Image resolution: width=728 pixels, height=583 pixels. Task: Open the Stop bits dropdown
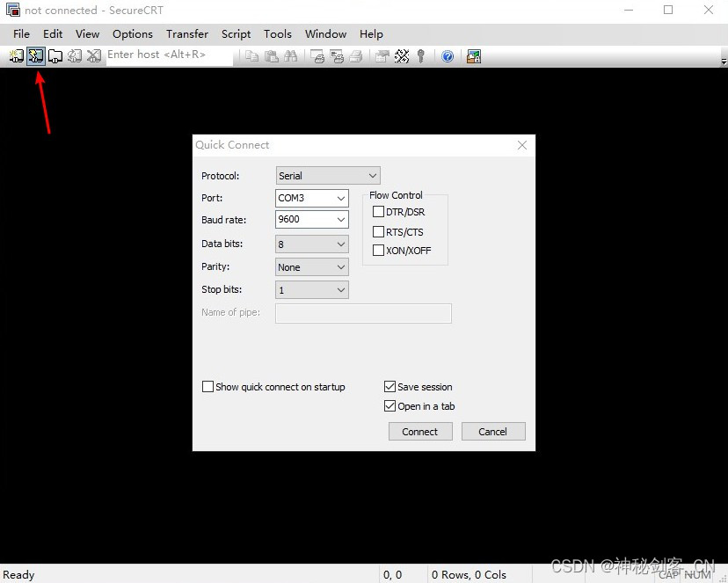pos(312,290)
